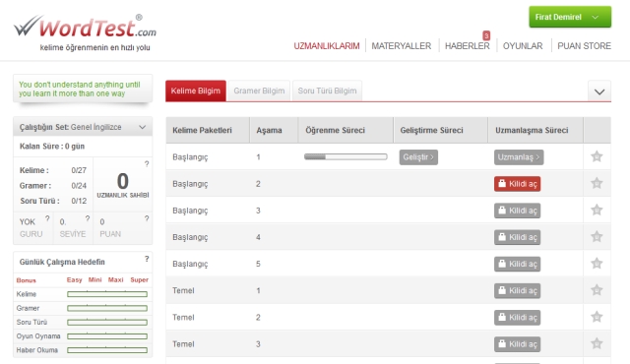This screenshot has height=364, width=630.
Task: Click the 0. SEVİYE status
Action: (x=72, y=227)
